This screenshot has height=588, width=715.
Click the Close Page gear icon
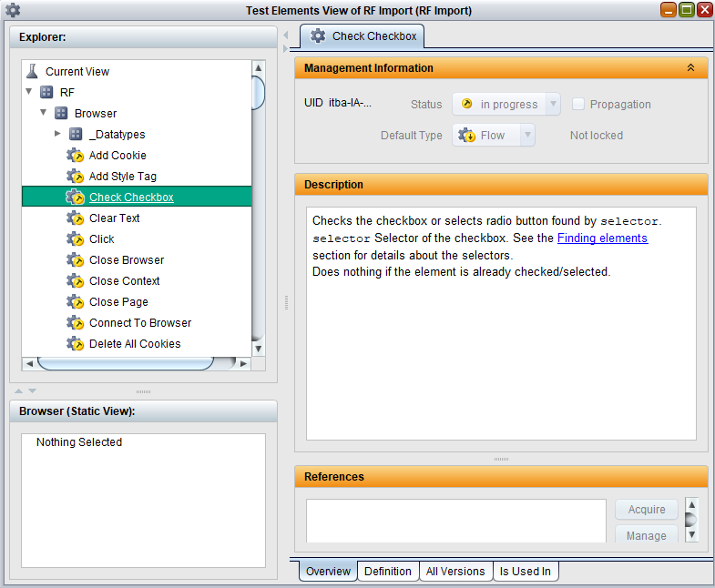pos(76,302)
